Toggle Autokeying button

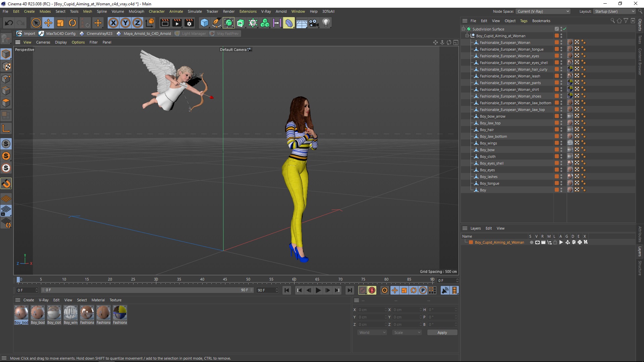tap(372, 290)
